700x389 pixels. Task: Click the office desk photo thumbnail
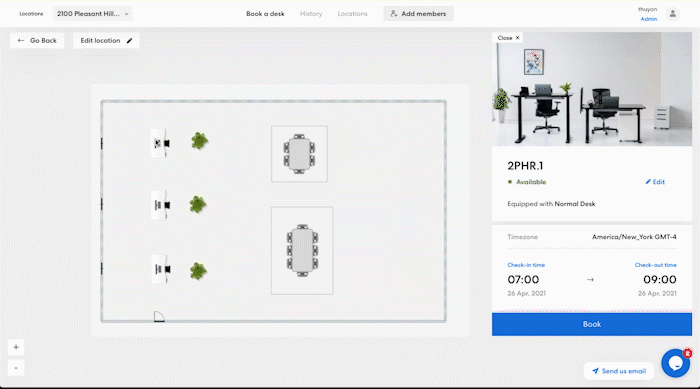[x=592, y=89]
